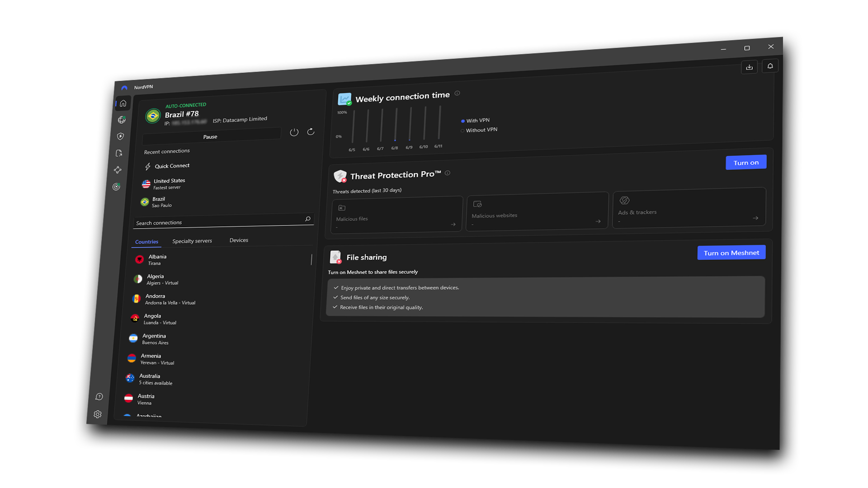Open the Settings gear icon
Viewport: 868px width, 488px height.
pos(98,414)
